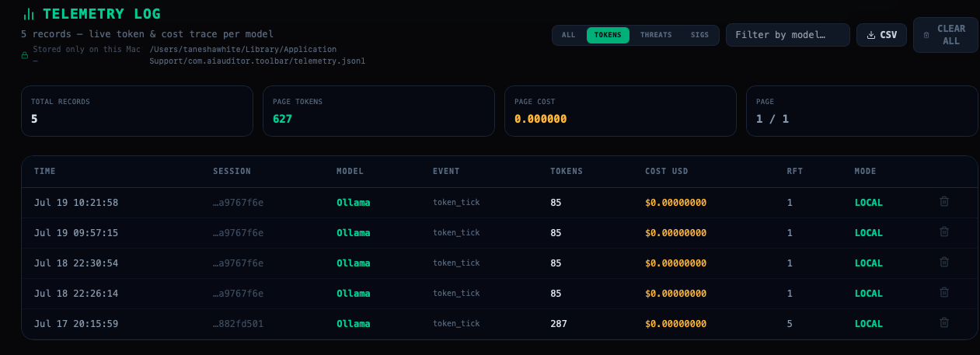Click the TOKENS column header

click(567, 171)
